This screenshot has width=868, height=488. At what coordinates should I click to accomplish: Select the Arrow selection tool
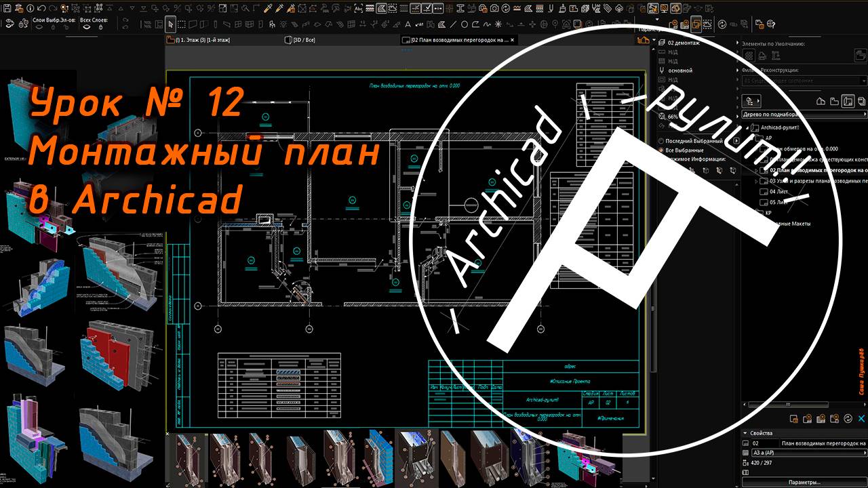click(171, 24)
